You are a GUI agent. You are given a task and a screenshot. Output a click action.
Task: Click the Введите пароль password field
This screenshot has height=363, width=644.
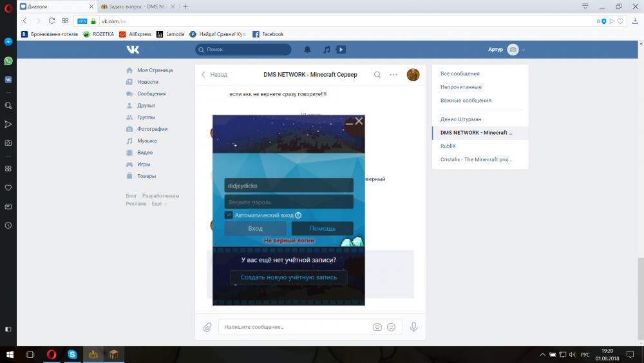(x=289, y=202)
